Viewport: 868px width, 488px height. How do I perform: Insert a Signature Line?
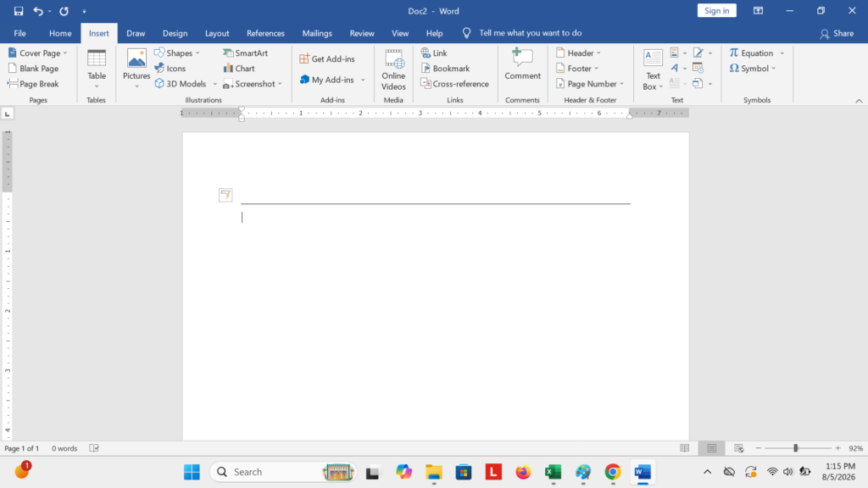pyautogui.click(x=698, y=53)
